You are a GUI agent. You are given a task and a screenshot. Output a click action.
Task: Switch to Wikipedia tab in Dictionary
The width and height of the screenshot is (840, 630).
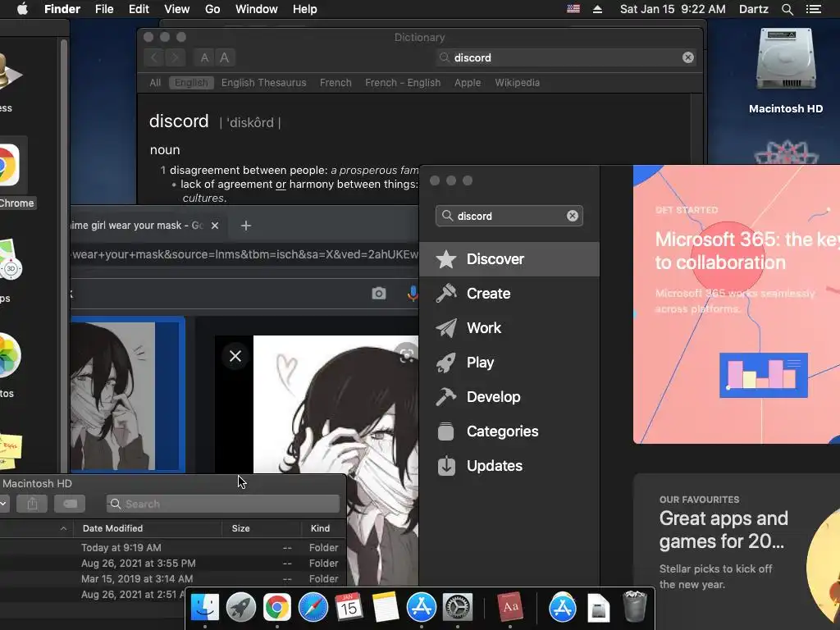click(518, 83)
